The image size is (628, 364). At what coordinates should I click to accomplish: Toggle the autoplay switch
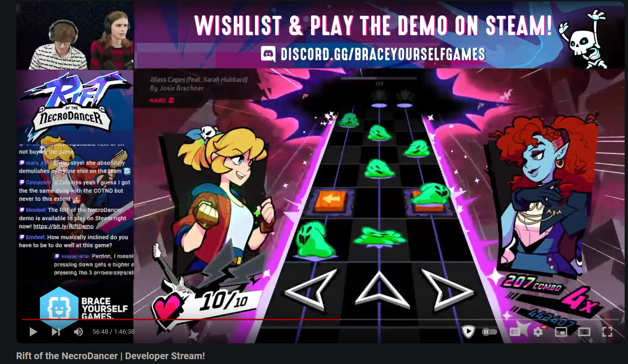[x=489, y=332]
